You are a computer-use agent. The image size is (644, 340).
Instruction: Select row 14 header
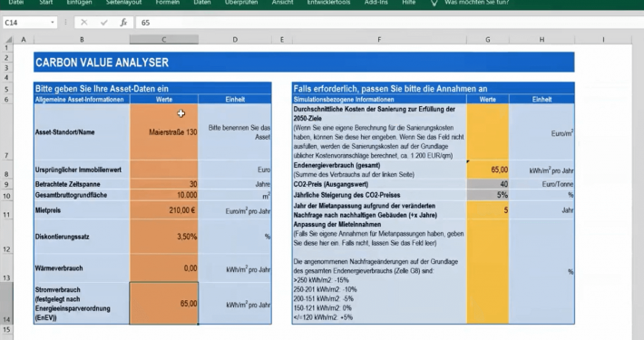pos(6,304)
